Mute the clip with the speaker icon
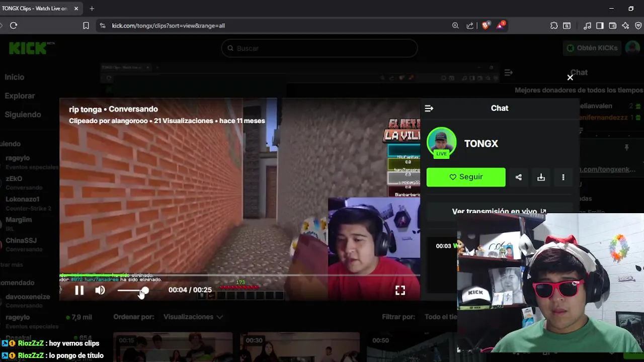Image resolution: width=644 pixels, height=362 pixels. (x=100, y=290)
